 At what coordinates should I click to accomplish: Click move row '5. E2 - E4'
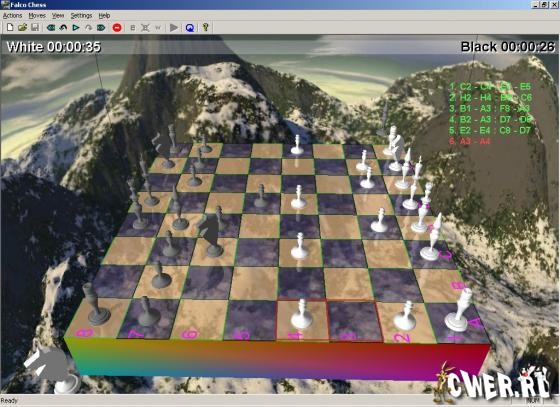pyautogui.click(x=490, y=130)
